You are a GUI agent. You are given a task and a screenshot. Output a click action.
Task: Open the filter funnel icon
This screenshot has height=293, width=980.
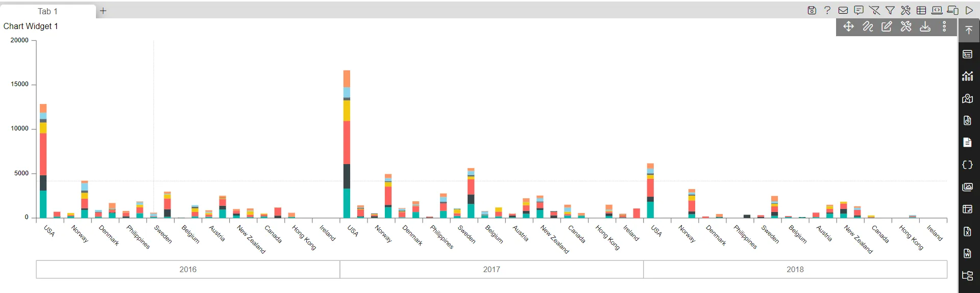(x=890, y=10)
